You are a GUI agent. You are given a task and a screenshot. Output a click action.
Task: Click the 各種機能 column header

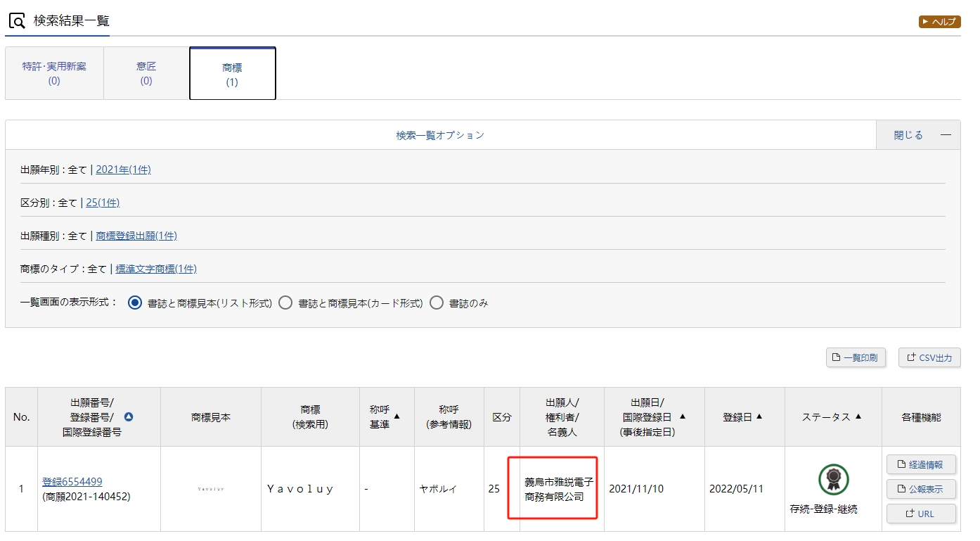coord(921,417)
